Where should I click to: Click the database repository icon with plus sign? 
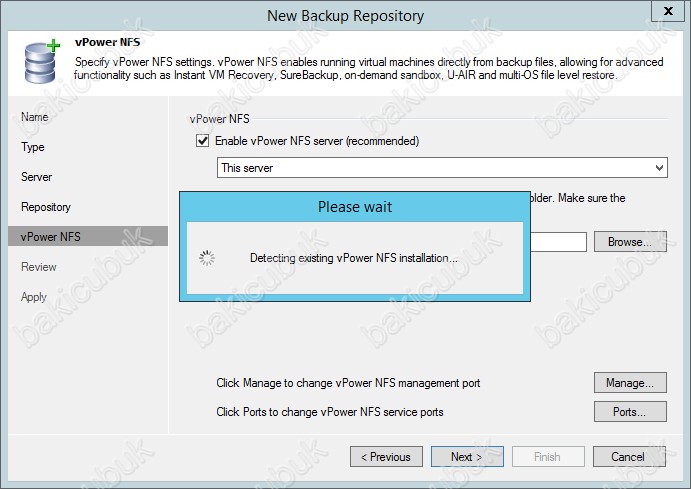coord(42,61)
